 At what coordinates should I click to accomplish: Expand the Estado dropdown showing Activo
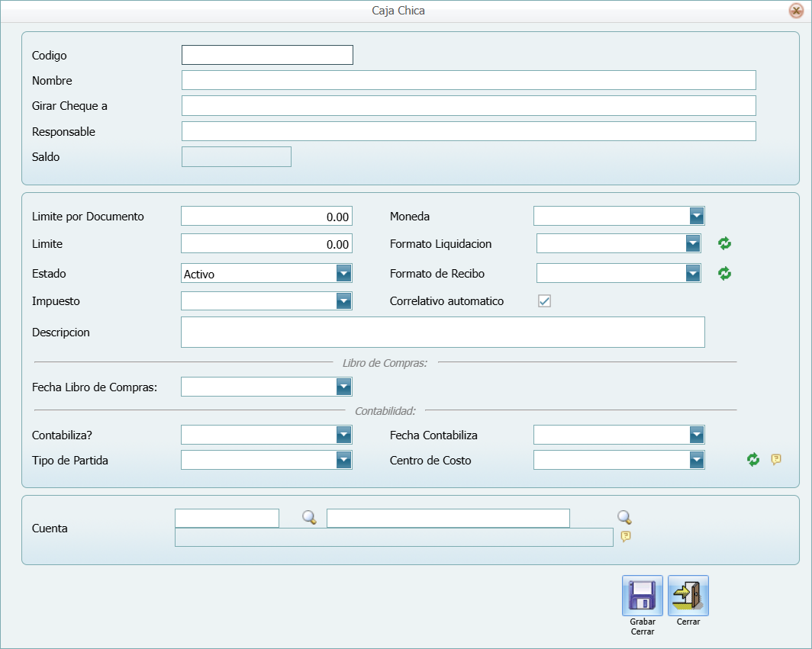point(343,274)
